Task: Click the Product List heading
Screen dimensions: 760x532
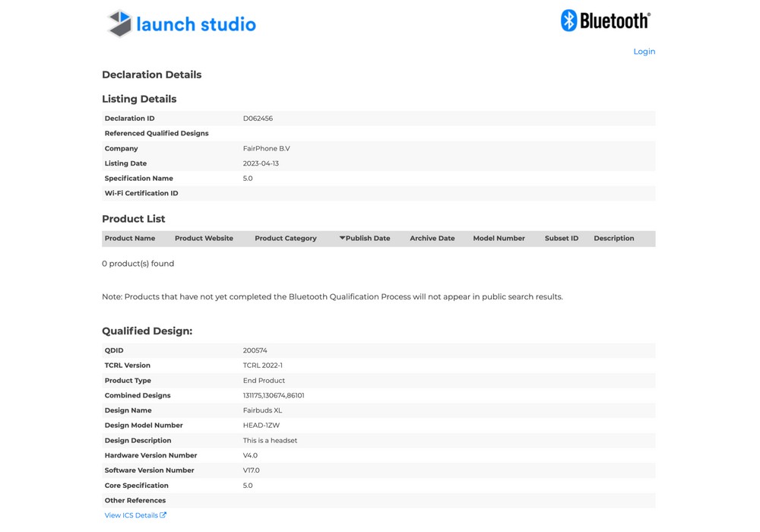Action: click(133, 219)
